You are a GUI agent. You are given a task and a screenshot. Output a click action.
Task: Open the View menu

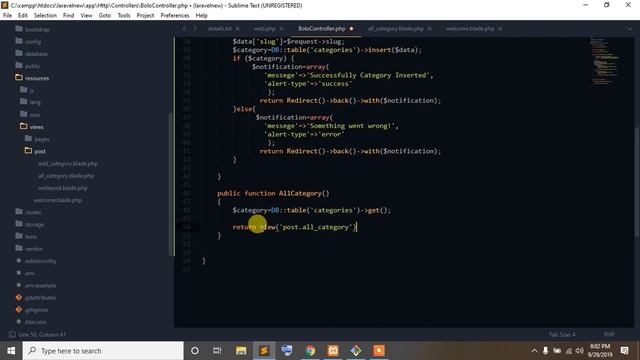click(x=86, y=16)
